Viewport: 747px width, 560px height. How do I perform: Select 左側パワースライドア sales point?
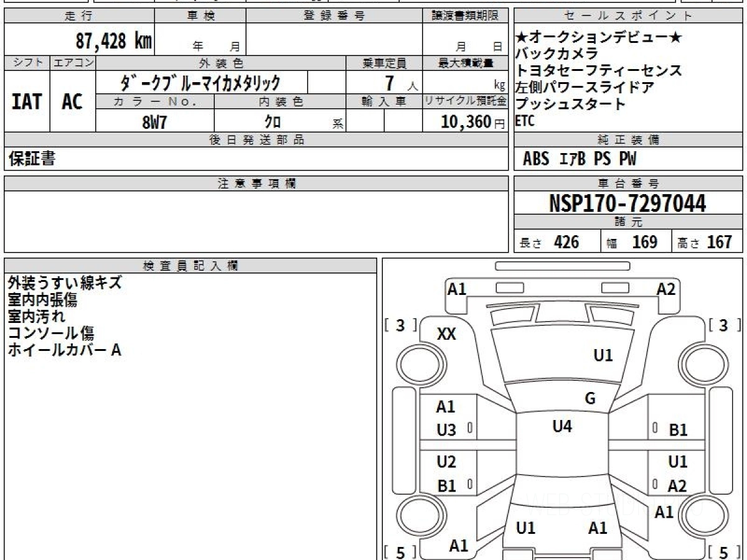(585, 87)
